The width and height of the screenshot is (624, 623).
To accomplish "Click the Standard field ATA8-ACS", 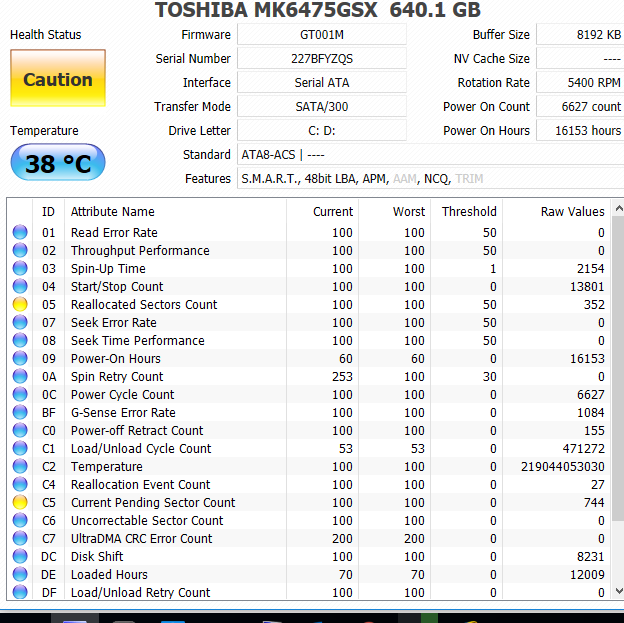I will (x=431, y=154).
